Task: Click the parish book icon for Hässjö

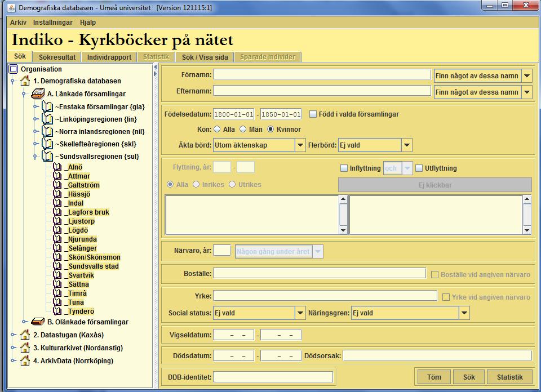Action: click(57, 194)
